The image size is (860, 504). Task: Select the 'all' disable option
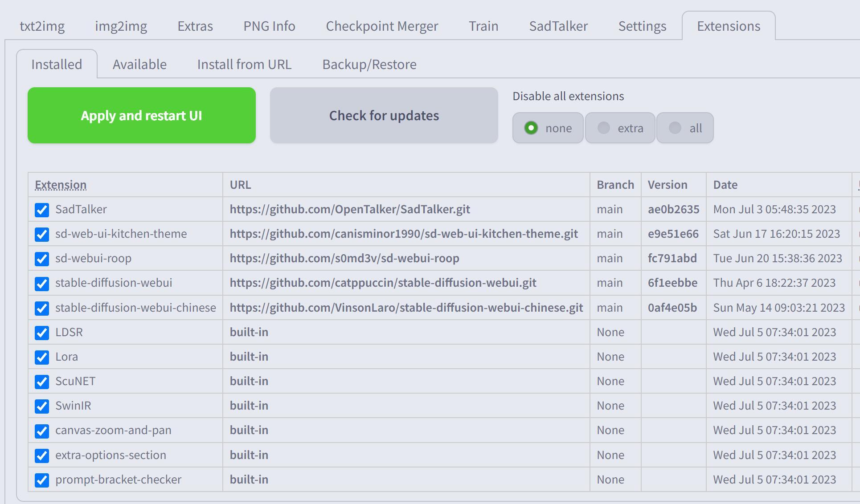[685, 128]
